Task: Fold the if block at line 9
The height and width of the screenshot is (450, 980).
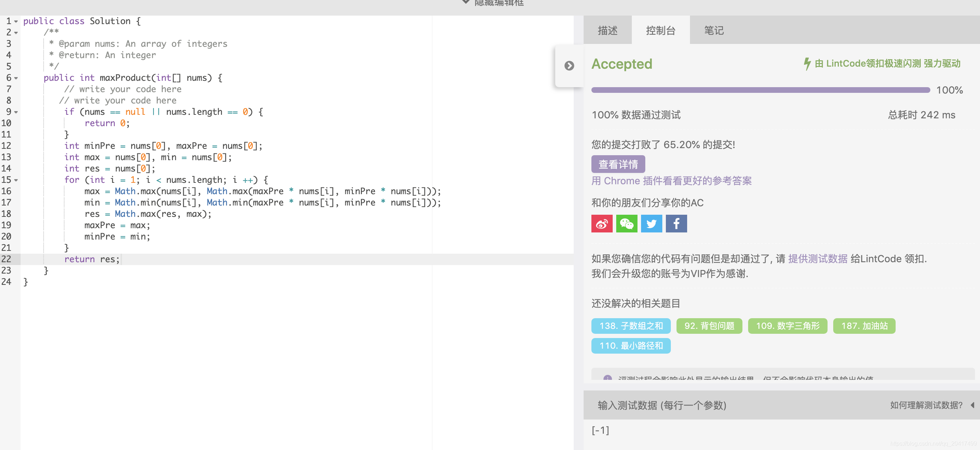Action: point(16,112)
